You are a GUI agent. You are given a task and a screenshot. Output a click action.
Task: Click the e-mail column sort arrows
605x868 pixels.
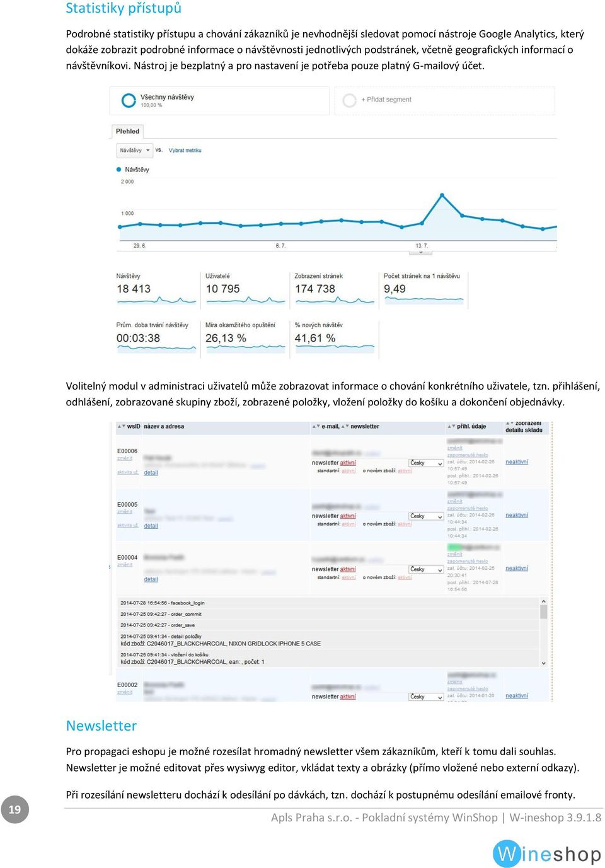pos(316,427)
